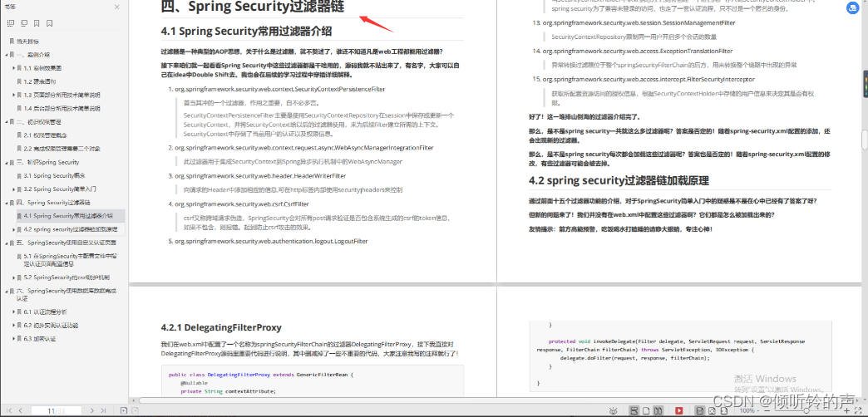Collapse the 四、Spring Security过滤器链 section
Viewport: 868px width, 417px height.
point(6,203)
